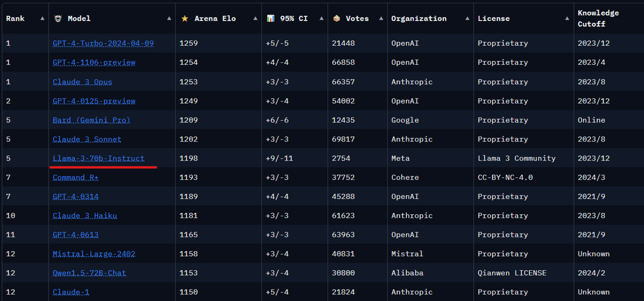Screen dimensions: 644x301
Task: Click the Qwen1.5-72B-Chat link
Action: point(89,273)
